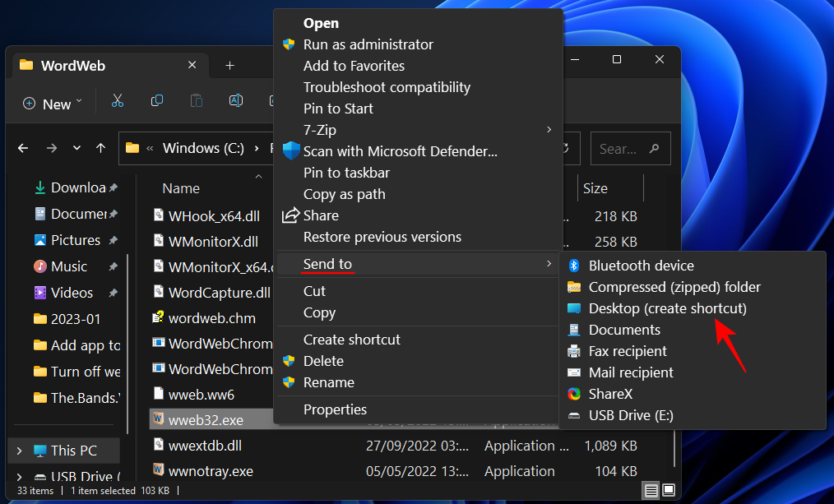This screenshot has height=504, width=834.
Task: Go back using the back arrow
Action: click(x=23, y=148)
